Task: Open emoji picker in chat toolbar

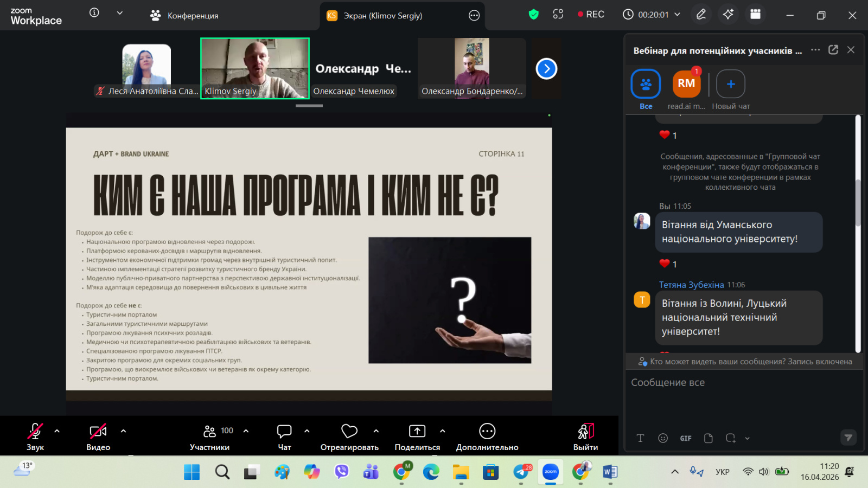Action: click(663, 438)
